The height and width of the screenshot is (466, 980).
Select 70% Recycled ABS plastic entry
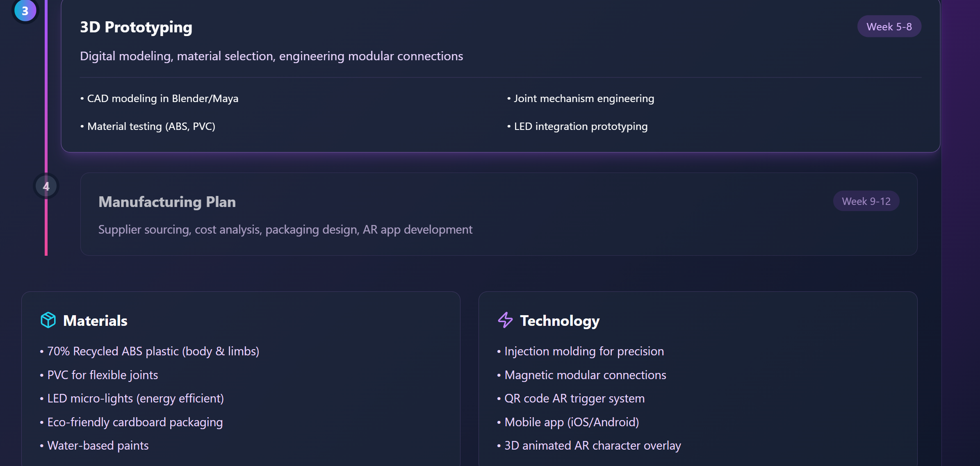point(153,351)
